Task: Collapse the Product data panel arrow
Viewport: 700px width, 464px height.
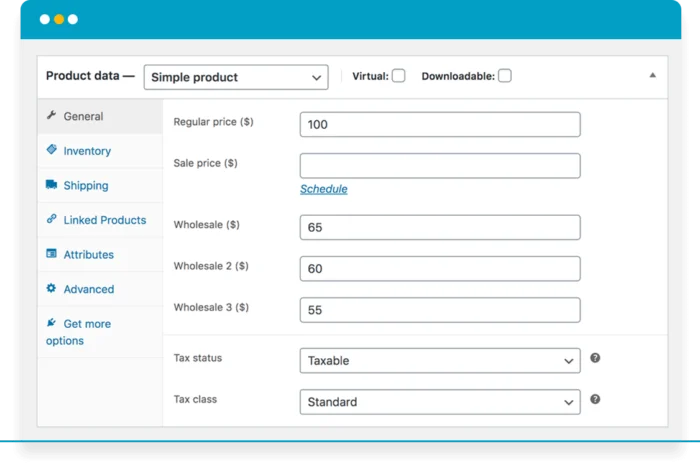Action: coord(653,76)
